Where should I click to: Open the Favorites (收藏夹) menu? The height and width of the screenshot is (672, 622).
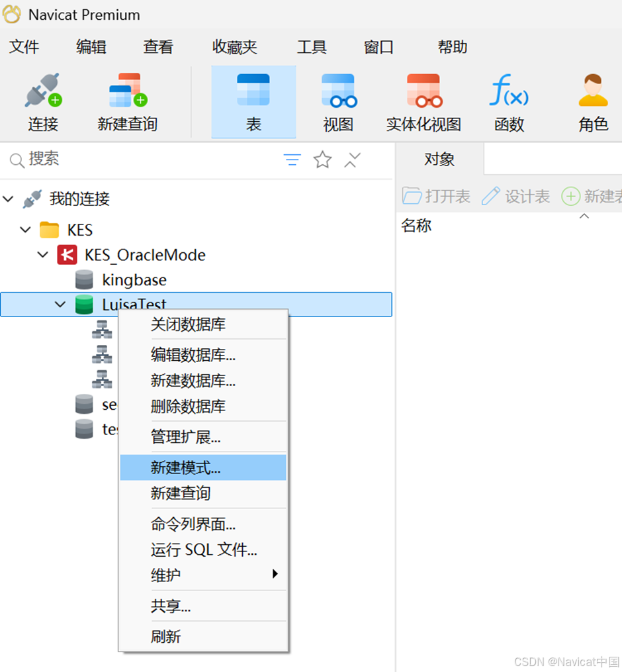click(x=235, y=47)
